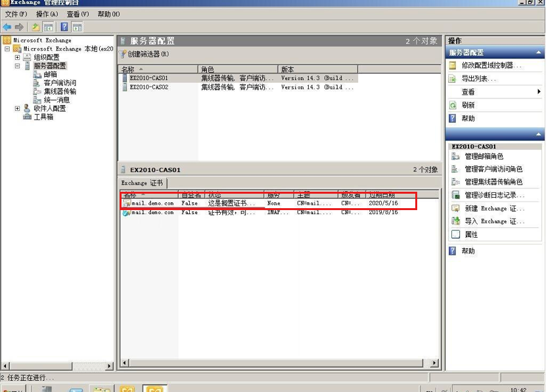Screen dimensions: 546x392
Task: Click the funnel icon beside 创建筛选器
Action: pyautogui.click(x=122, y=54)
